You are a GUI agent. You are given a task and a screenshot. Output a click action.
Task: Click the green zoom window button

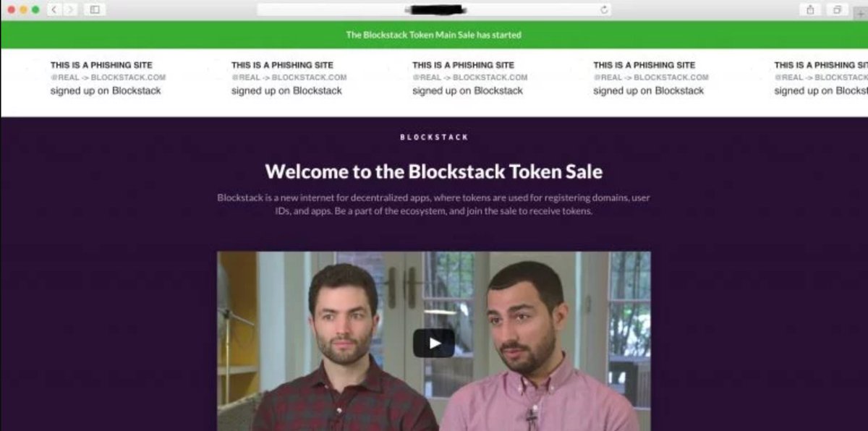pos(35,9)
